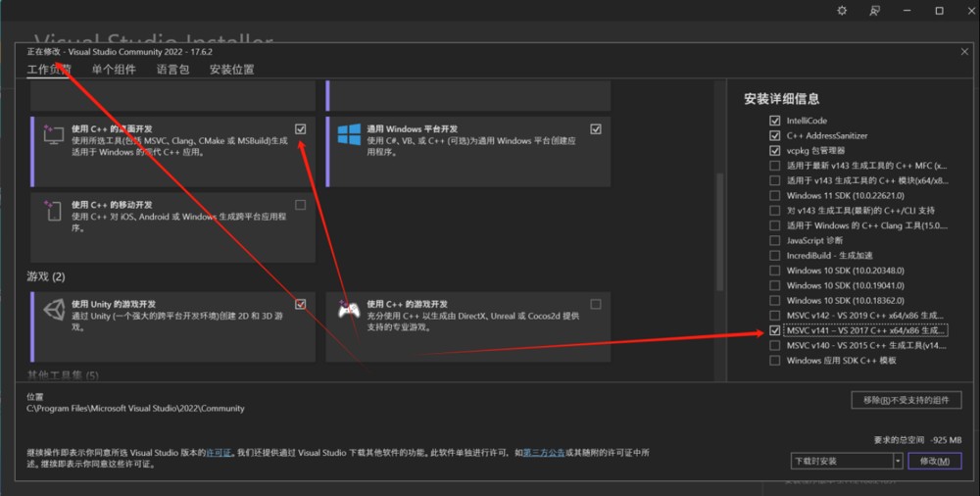Click the 要求的总空间 -925 MB text
The height and width of the screenshot is (496, 980).
[917, 440]
